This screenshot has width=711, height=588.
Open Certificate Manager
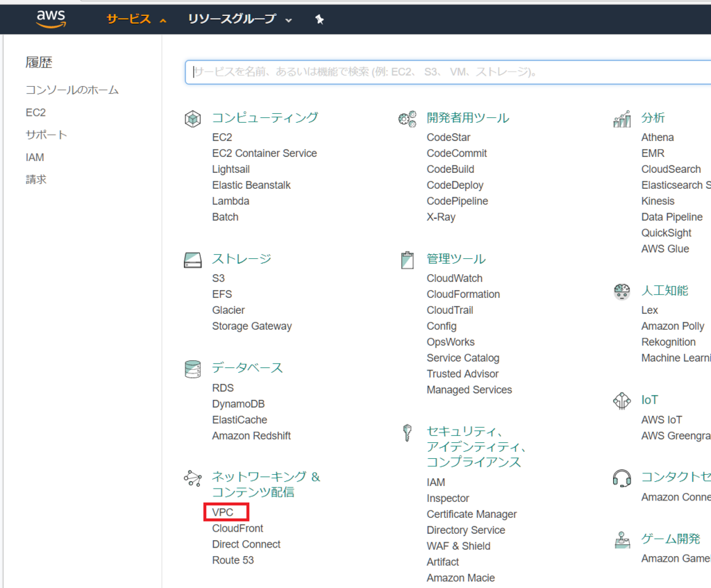click(471, 514)
